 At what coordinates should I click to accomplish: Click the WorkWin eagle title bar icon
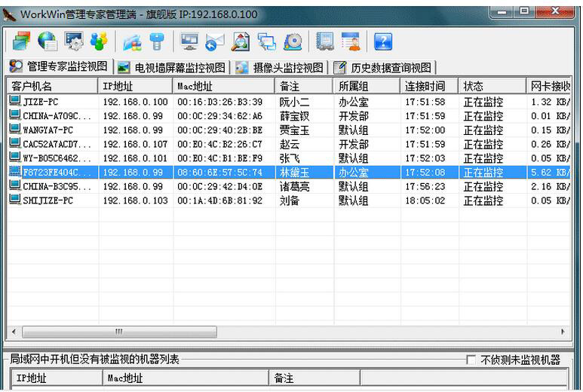coord(9,15)
